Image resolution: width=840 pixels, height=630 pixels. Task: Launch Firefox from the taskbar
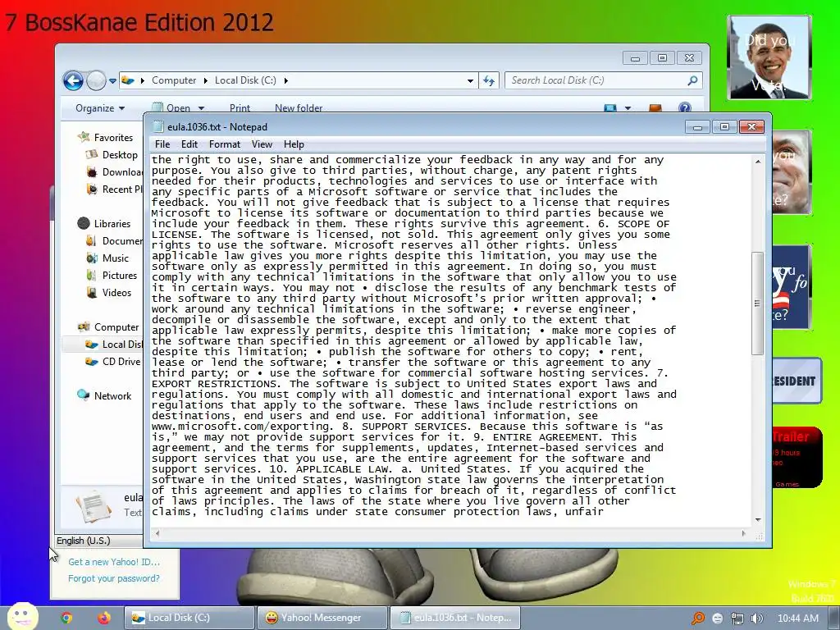[103, 618]
